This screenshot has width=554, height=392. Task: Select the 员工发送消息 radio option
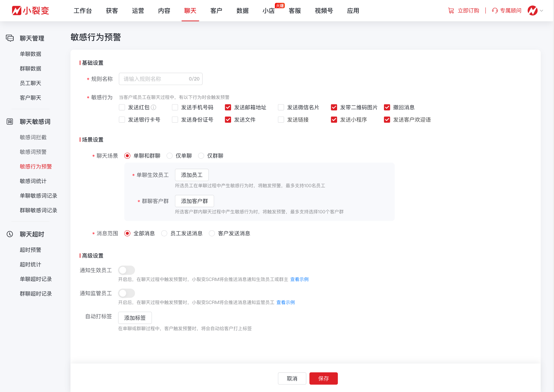click(164, 233)
